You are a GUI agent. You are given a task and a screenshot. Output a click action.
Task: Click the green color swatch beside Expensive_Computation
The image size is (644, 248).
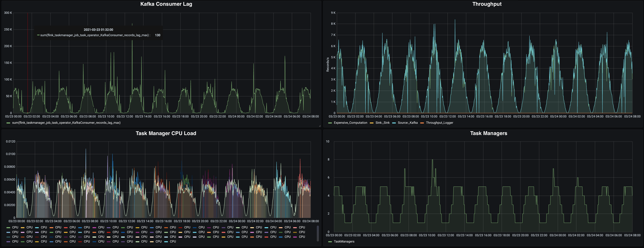(330, 123)
